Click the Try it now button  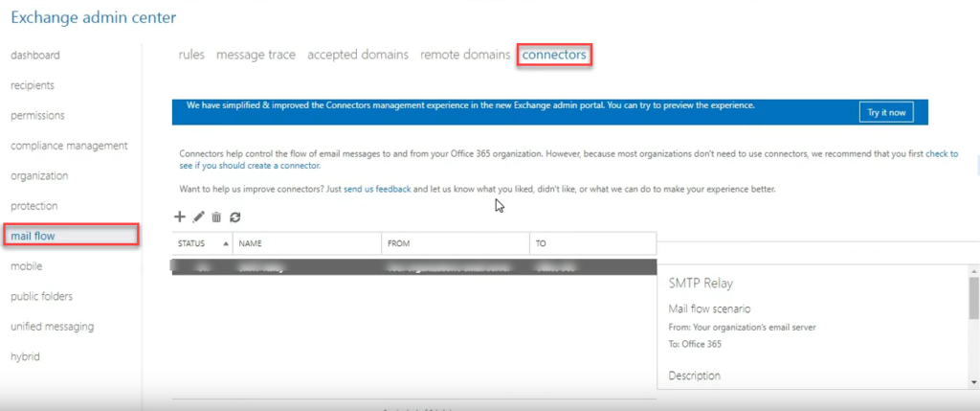pyautogui.click(x=886, y=113)
